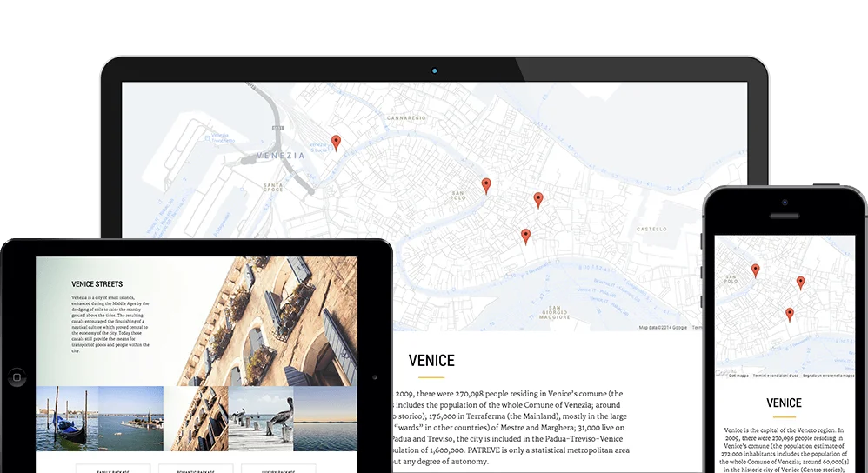This screenshot has width=868, height=473.
Task: Tap the phone map pin beside San Polo
Action: pyautogui.click(x=755, y=270)
